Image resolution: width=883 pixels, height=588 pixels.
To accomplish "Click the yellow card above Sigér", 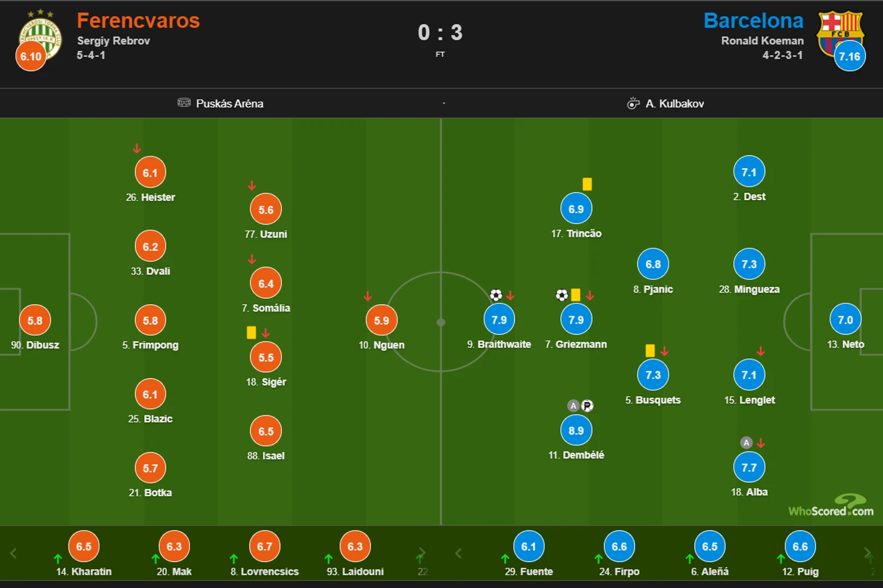I will point(252,332).
